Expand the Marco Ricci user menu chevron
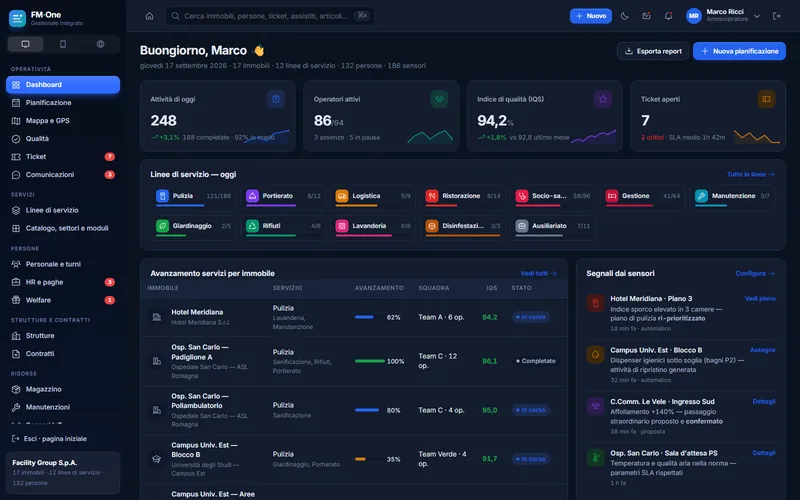Image resolution: width=800 pixels, height=500 pixels. coord(757,16)
